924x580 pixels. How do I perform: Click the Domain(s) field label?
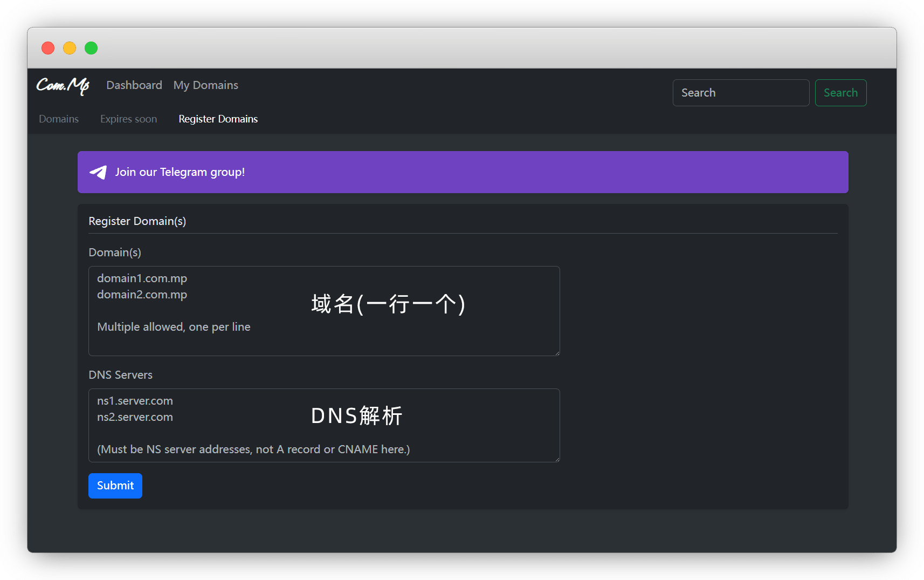coord(115,253)
